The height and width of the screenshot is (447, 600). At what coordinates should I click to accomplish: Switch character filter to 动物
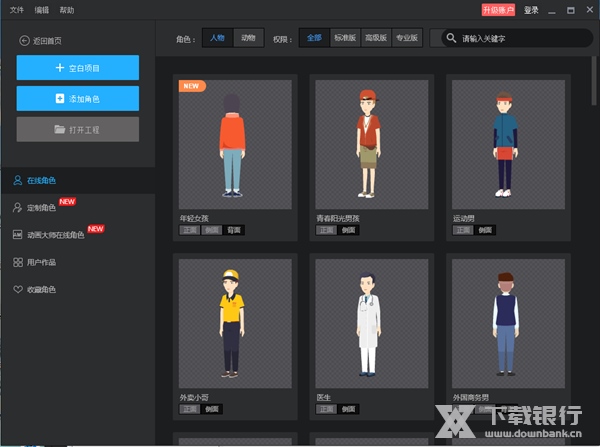(247, 38)
